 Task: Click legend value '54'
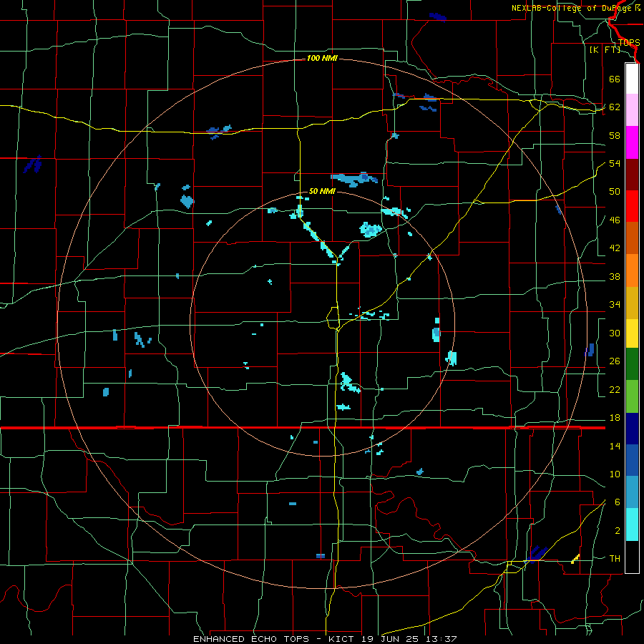click(x=615, y=163)
